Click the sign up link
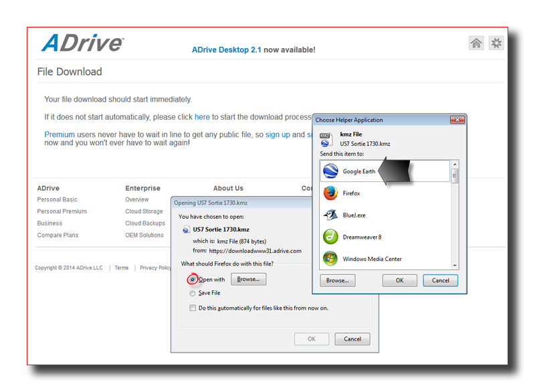This screenshot has height=392, width=535. pos(278,134)
